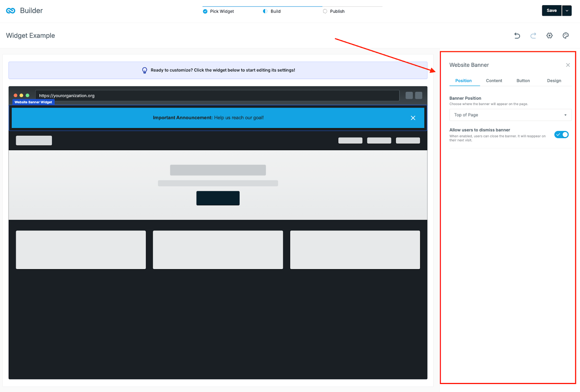580x392 pixels.
Task: Click the redo arrow icon
Action: (533, 36)
